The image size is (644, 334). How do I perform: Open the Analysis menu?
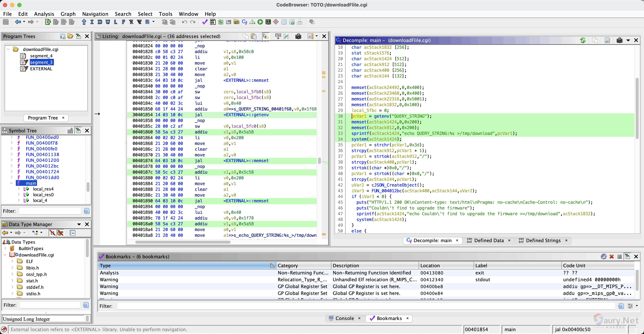tap(44, 14)
